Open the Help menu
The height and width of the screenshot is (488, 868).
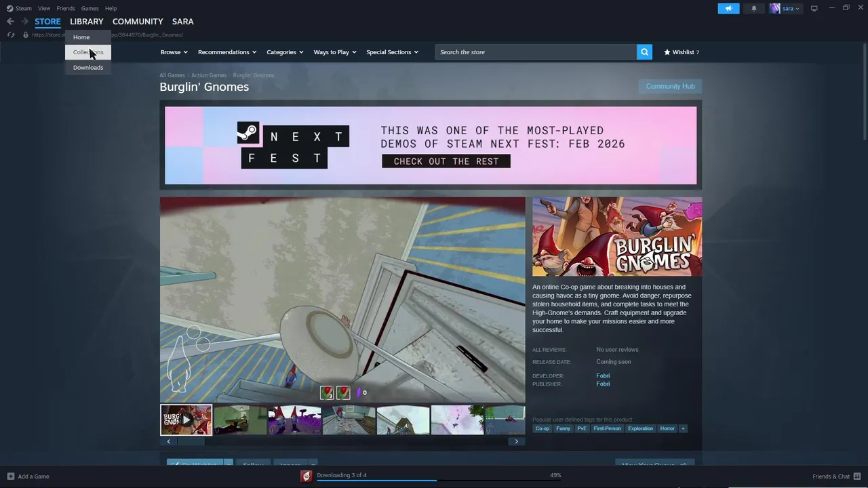(x=111, y=8)
